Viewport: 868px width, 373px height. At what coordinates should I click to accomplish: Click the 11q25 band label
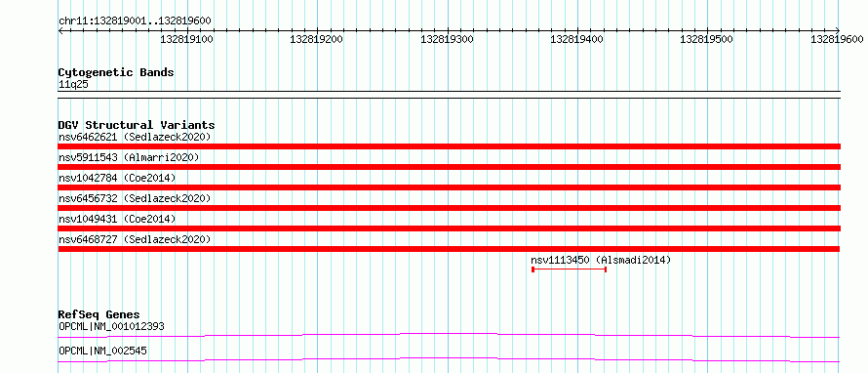pyautogui.click(x=73, y=85)
